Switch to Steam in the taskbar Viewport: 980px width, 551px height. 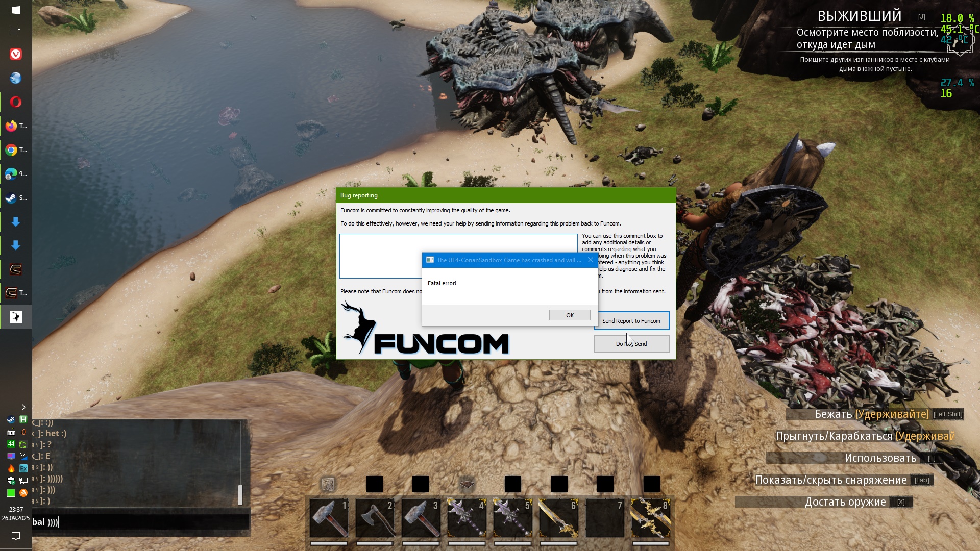point(16,198)
